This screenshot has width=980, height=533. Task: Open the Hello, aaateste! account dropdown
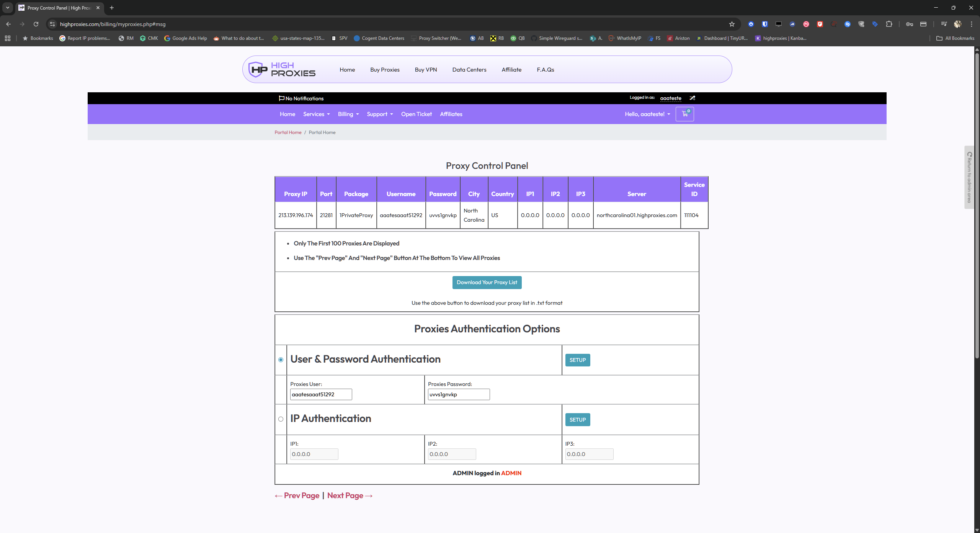647,114
